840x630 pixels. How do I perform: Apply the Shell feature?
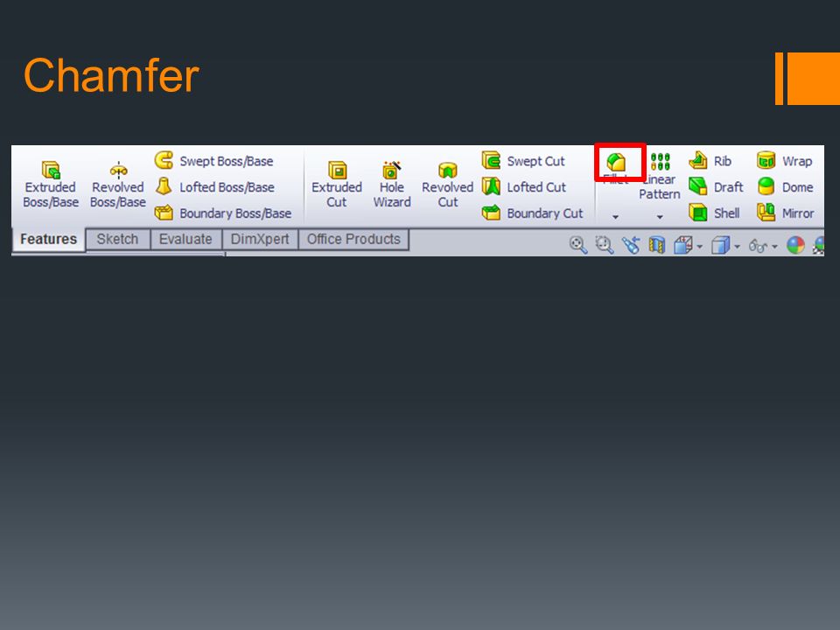pos(714,213)
